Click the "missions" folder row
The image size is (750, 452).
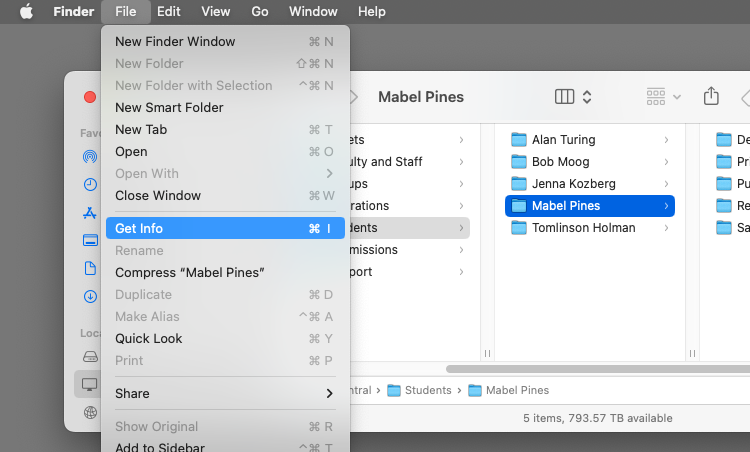coord(410,250)
